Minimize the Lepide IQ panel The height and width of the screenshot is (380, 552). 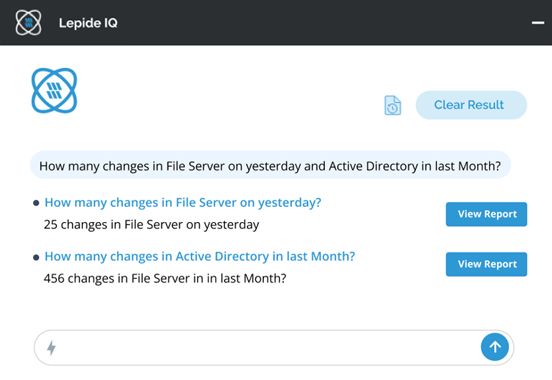[538, 23]
